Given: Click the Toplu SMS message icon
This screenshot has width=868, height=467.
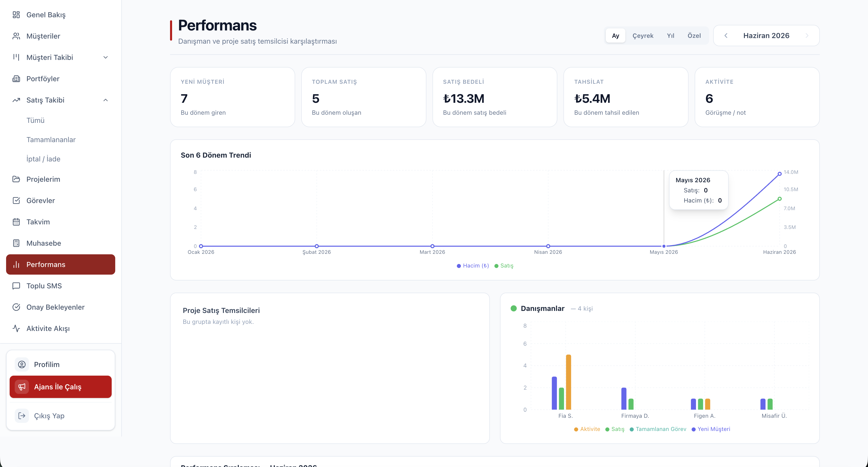Looking at the screenshot, I should pos(16,286).
